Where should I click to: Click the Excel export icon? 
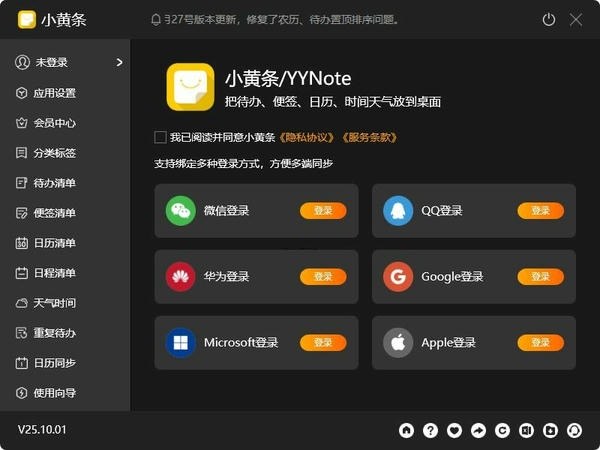(x=526, y=430)
